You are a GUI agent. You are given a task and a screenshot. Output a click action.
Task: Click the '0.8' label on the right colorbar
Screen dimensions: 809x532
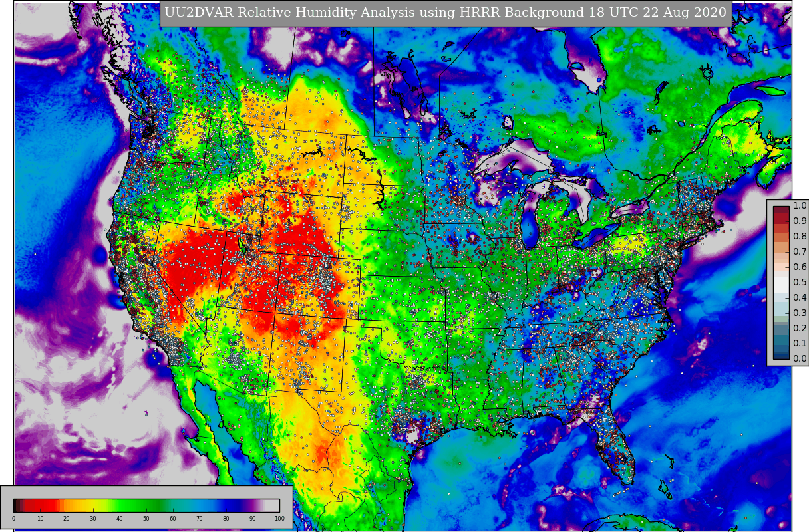800,236
